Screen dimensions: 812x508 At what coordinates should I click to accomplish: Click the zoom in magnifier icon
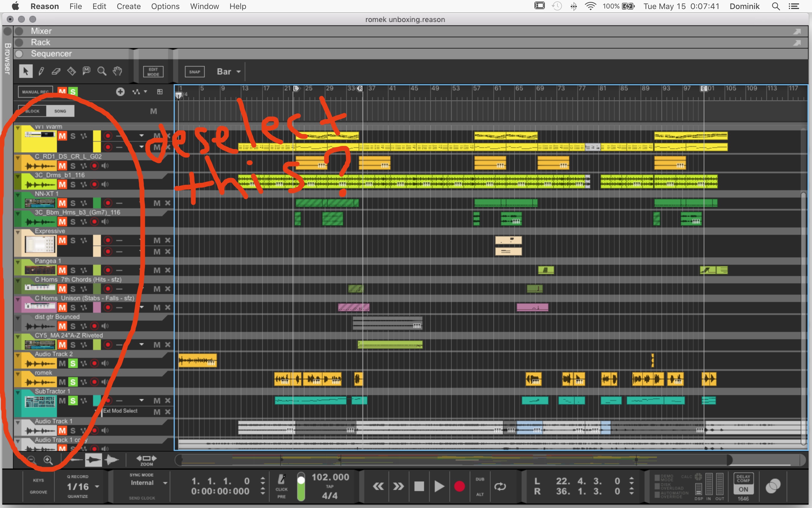click(48, 460)
